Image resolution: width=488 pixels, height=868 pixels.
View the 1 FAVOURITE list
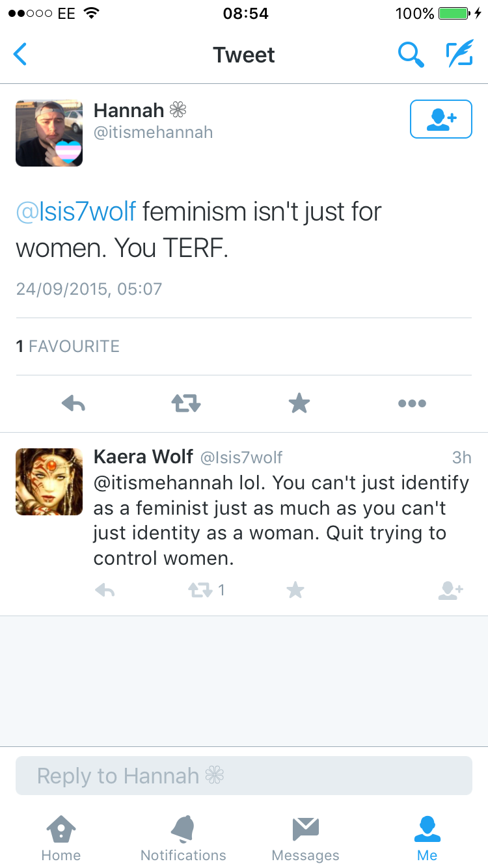point(68,346)
